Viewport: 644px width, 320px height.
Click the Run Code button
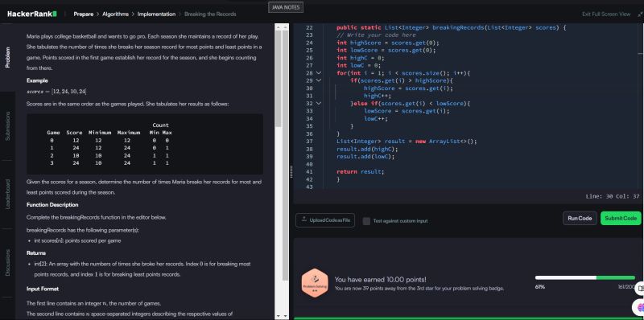pyautogui.click(x=580, y=218)
